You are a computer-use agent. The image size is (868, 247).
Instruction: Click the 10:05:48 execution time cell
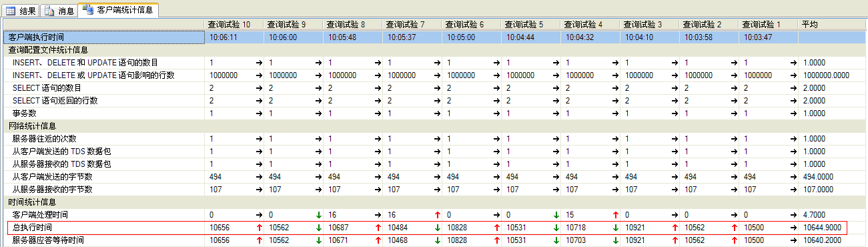(x=342, y=37)
